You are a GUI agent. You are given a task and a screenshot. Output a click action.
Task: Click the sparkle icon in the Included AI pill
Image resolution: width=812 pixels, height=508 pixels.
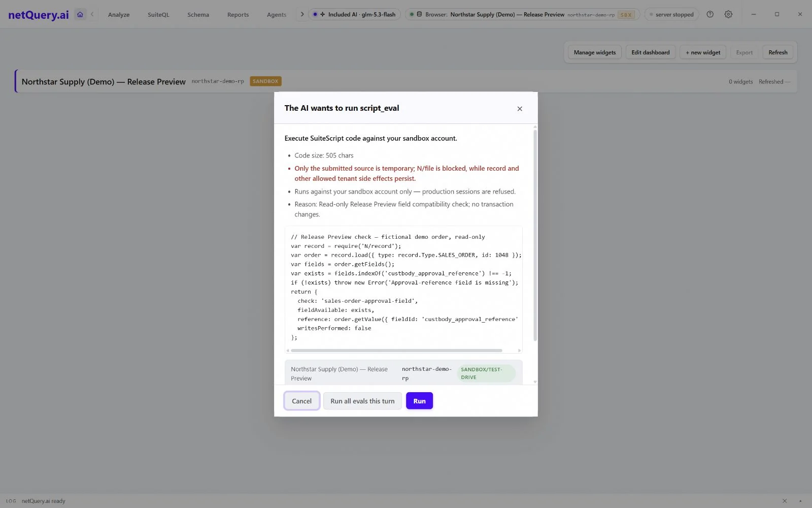(x=322, y=14)
